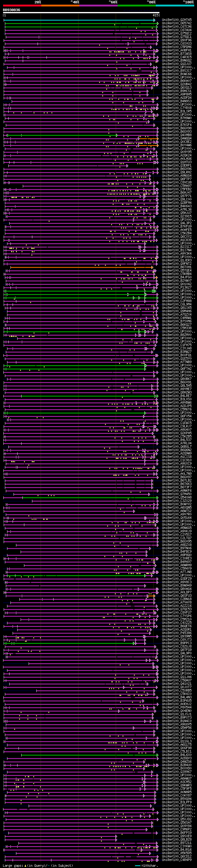The height and width of the screenshot is (868, 197).
Task: Select the UniRef100_Q9LRH2 label
Action: [176, 172]
